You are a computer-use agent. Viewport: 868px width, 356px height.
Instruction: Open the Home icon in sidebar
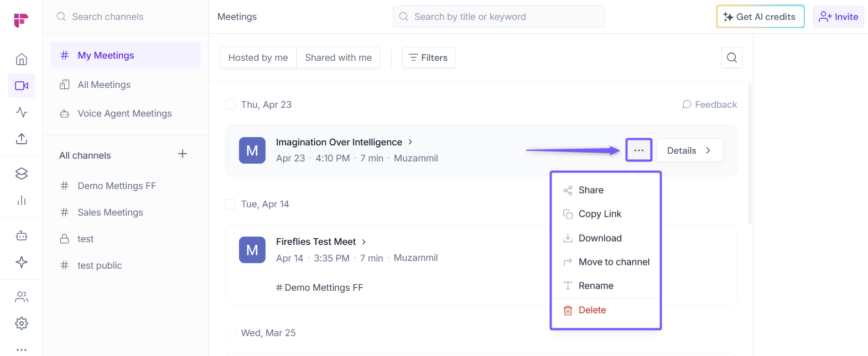22,59
